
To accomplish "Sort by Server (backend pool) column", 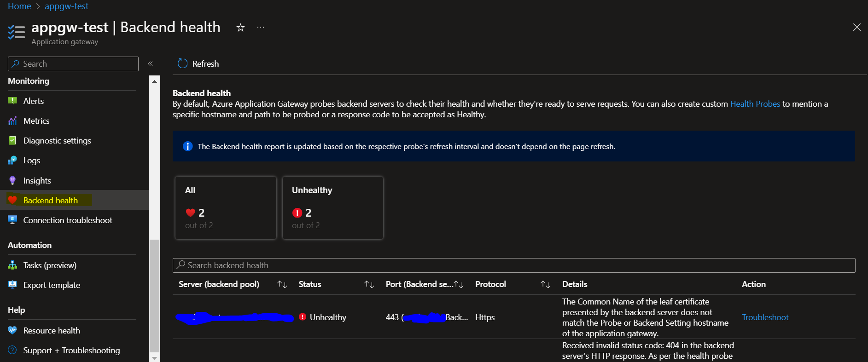I will tap(282, 284).
